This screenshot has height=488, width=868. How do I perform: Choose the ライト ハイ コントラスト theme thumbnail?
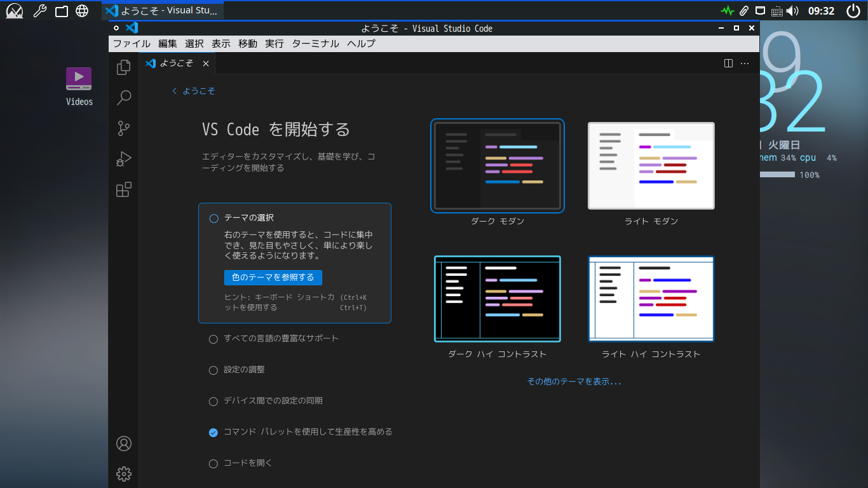click(651, 299)
